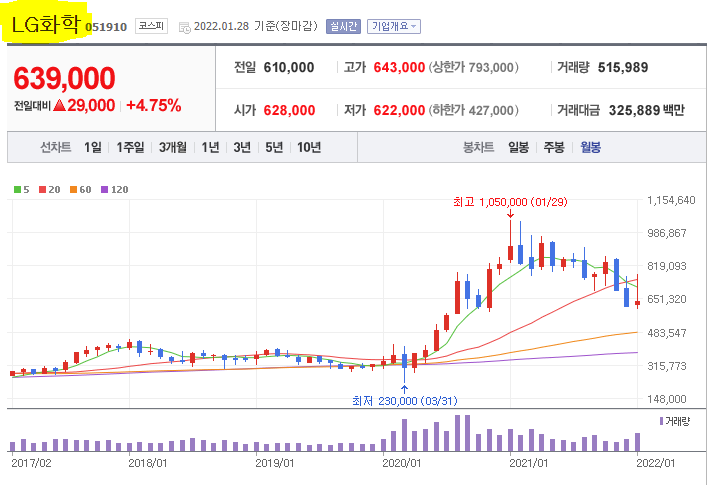Click the 2019/01 x-axis label
Image resolution: width=707 pixels, height=485 pixels.
coord(275,463)
